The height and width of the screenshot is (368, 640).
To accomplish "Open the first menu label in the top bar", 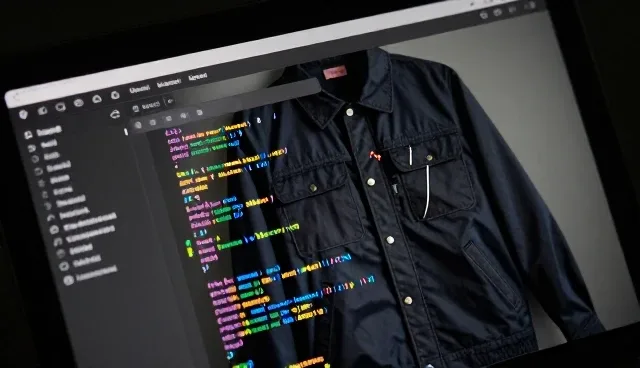I will click(140, 89).
